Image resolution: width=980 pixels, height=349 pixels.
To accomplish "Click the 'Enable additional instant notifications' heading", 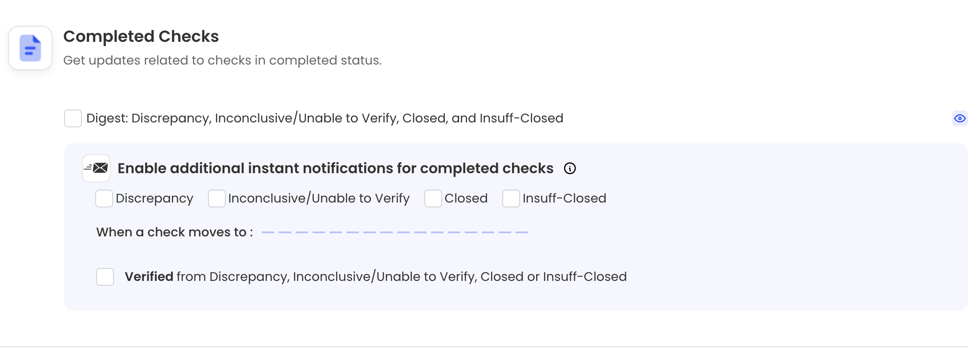I will click(x=335, y=168).
